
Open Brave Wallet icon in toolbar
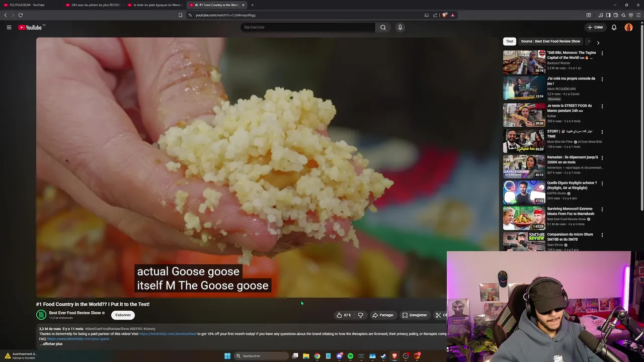click(616, 15)
